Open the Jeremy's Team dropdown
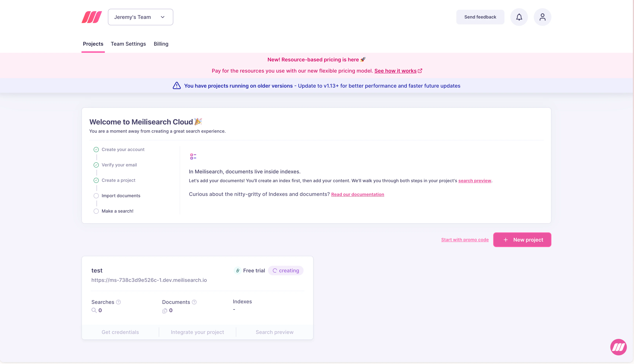 point(140,17)
